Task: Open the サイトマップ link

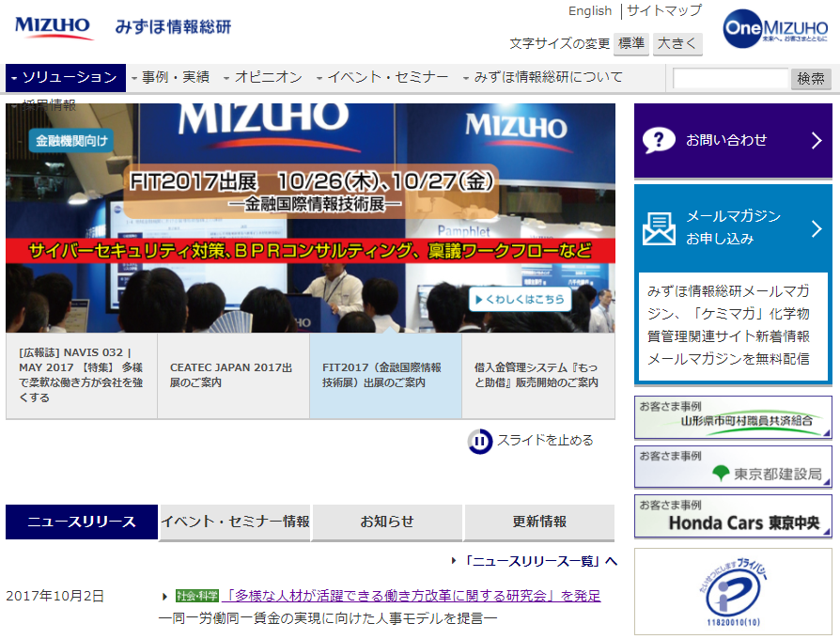Action: tap(663, 10)
